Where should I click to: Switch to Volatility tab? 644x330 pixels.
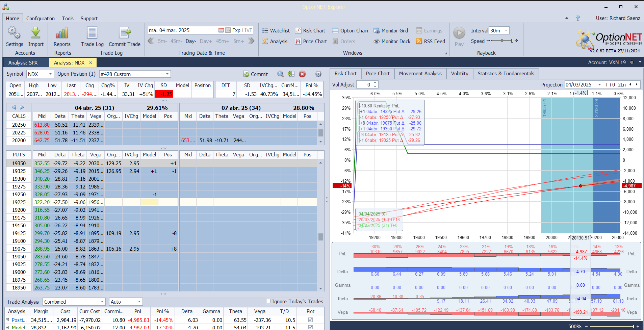tap(460, 73)
